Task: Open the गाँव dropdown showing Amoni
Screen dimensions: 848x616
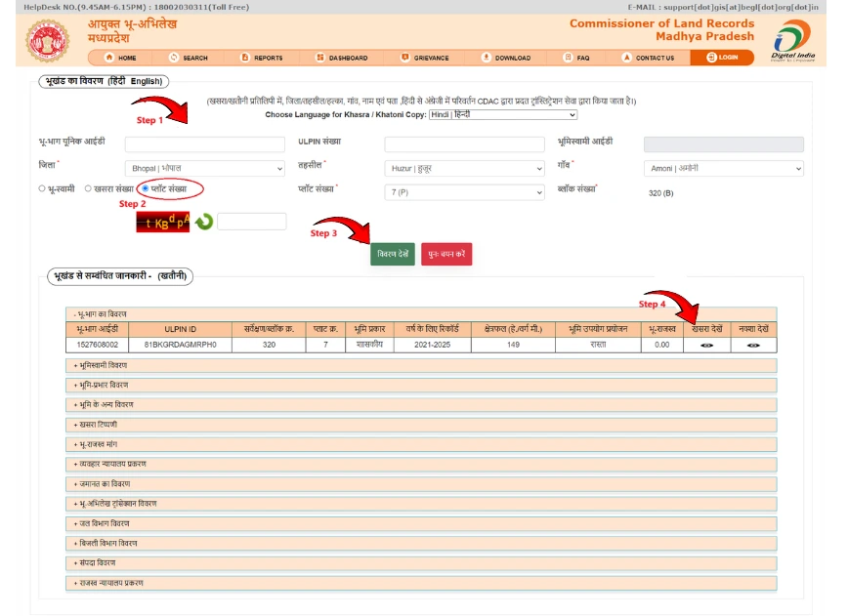Action: tap(724, 169)
